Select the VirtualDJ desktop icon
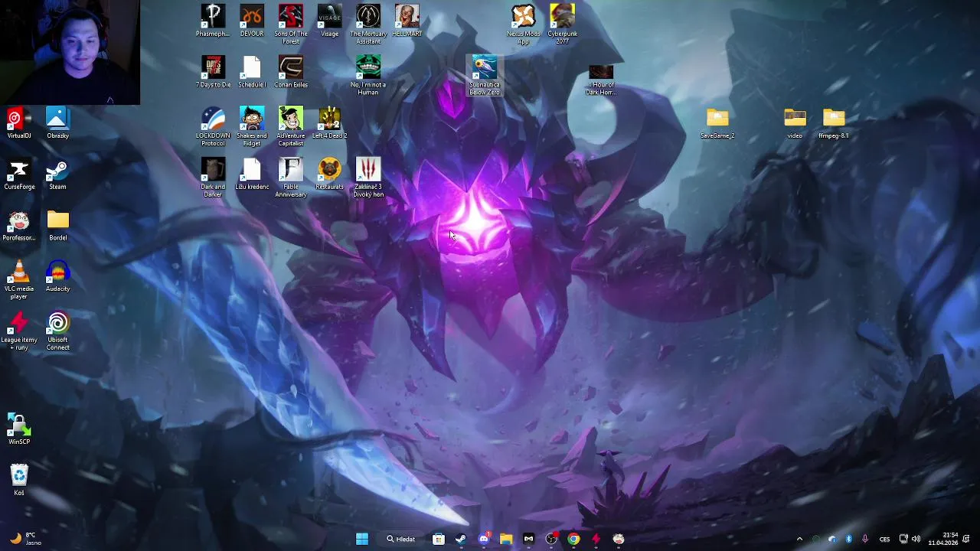Image resolution: width=980 pixels, height=551 pixels. pyautogui.click(x=19, y=122)
